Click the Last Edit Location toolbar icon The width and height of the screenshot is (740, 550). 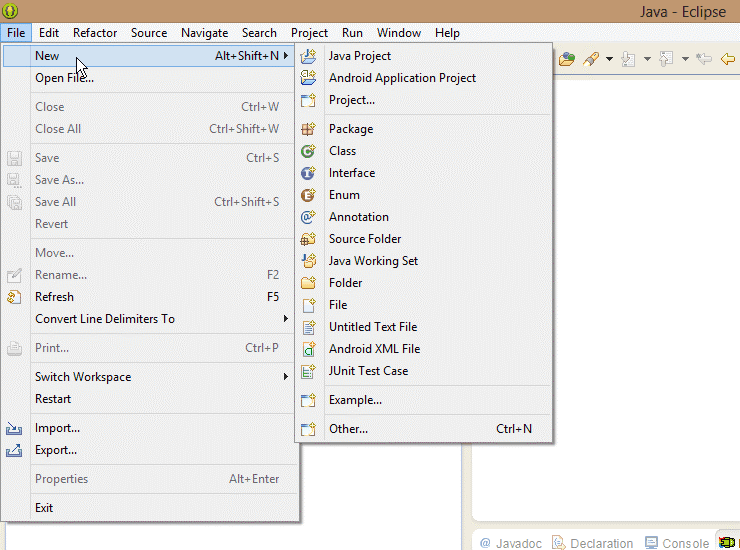pos(704,59)
